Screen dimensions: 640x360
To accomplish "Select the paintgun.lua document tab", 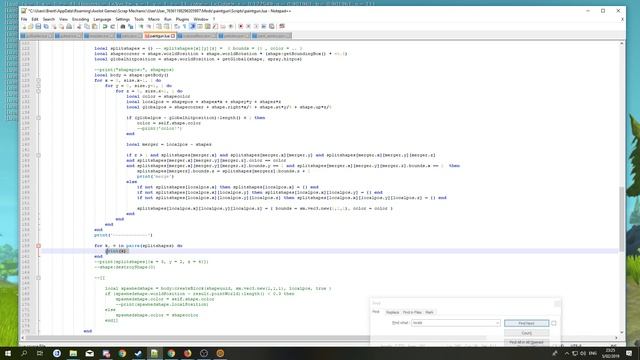I will [160, 36].
